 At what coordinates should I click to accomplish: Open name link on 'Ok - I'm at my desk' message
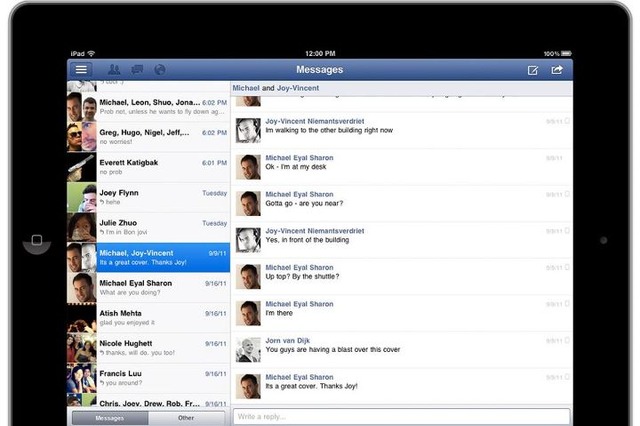pyautogui.click(x=299, y=158)
